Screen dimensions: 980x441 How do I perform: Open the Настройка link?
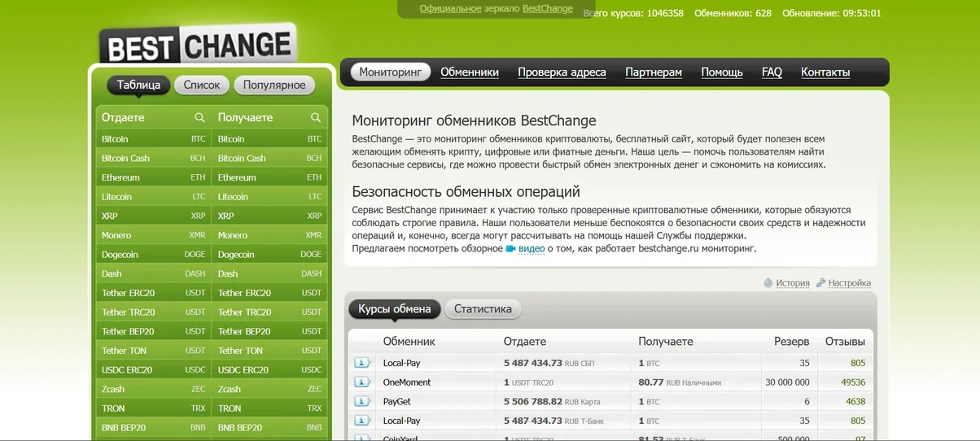850,283
